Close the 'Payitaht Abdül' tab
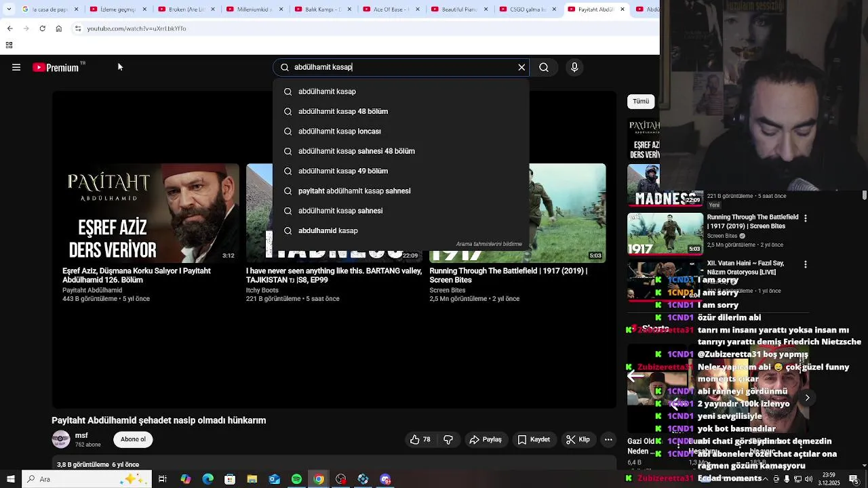The image size is (868, 488). (623, 9)
